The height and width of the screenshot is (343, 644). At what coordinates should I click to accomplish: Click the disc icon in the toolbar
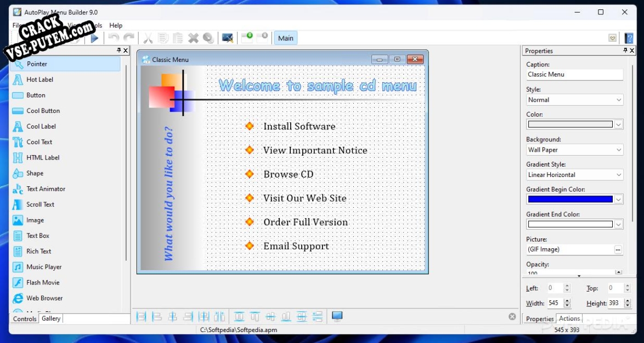(x=208, y=38)
